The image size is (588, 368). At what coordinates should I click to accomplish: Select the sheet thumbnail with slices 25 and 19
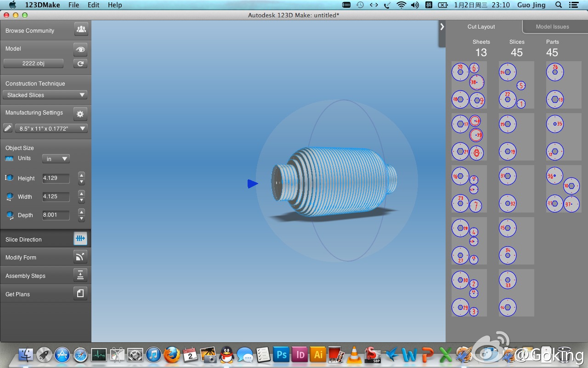point(516,137)
